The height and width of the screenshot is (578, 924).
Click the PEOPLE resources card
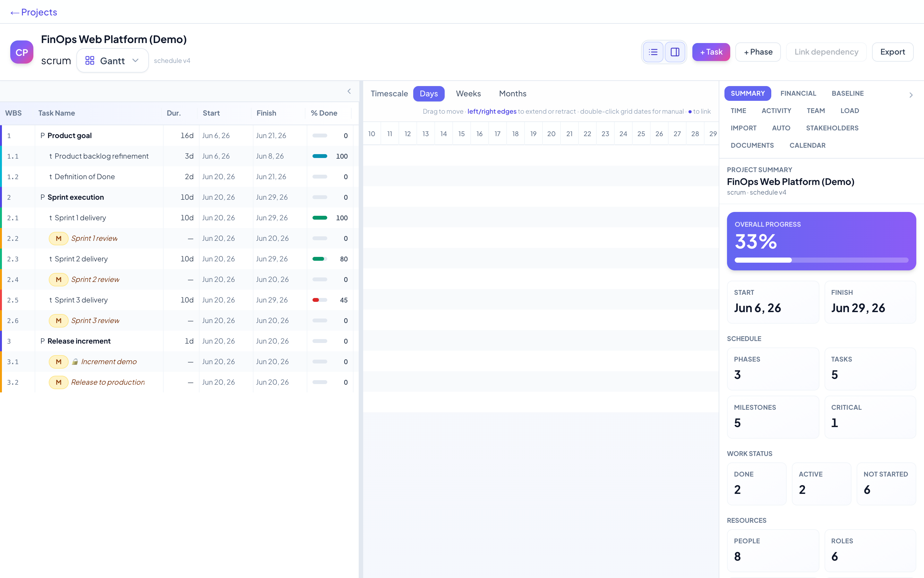click(773, 550)
